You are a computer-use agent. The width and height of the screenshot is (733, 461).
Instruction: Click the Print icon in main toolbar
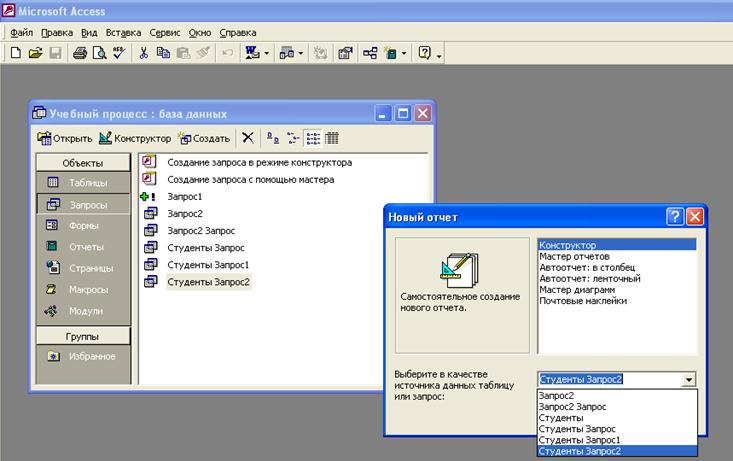pyautogui.click(x=79, y=53)
